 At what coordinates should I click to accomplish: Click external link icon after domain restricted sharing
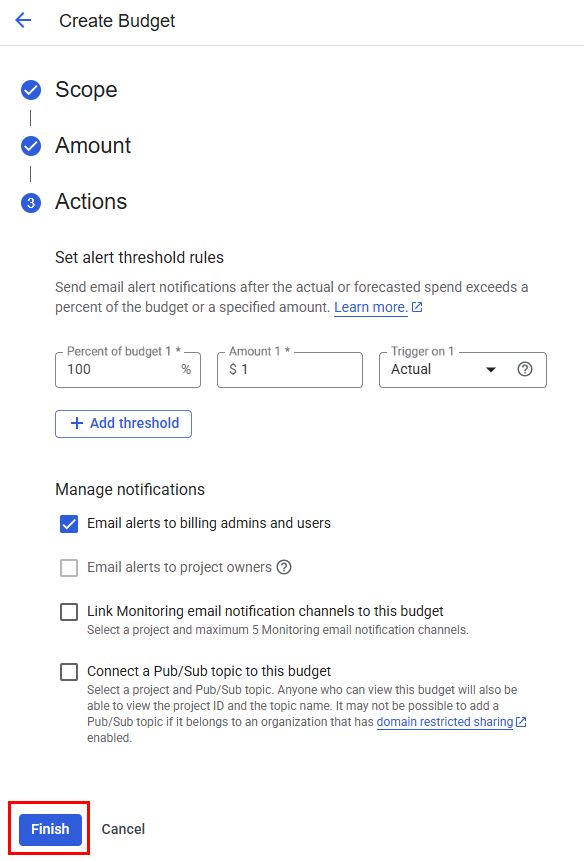click(x=521, y=722)
